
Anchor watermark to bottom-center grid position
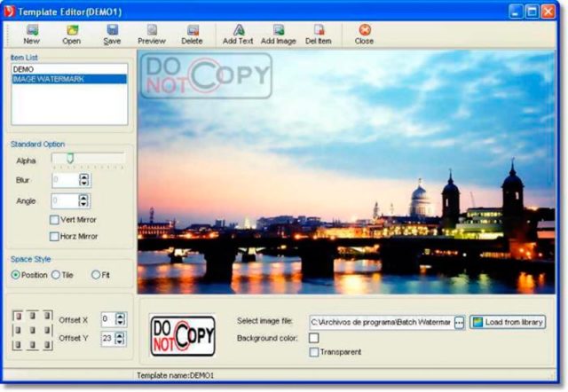[33, 344]
